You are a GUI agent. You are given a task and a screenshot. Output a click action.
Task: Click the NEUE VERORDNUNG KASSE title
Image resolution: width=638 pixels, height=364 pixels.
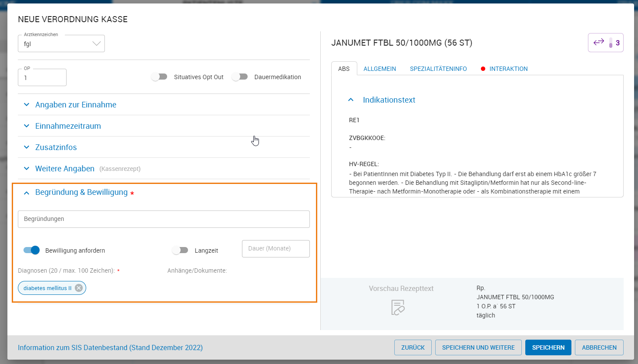tap(73, 19)
